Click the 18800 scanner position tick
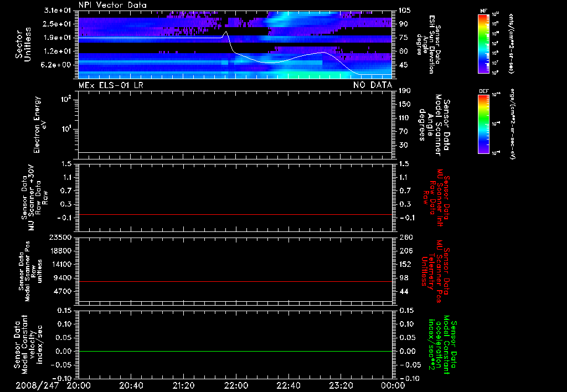 point(60,251)
